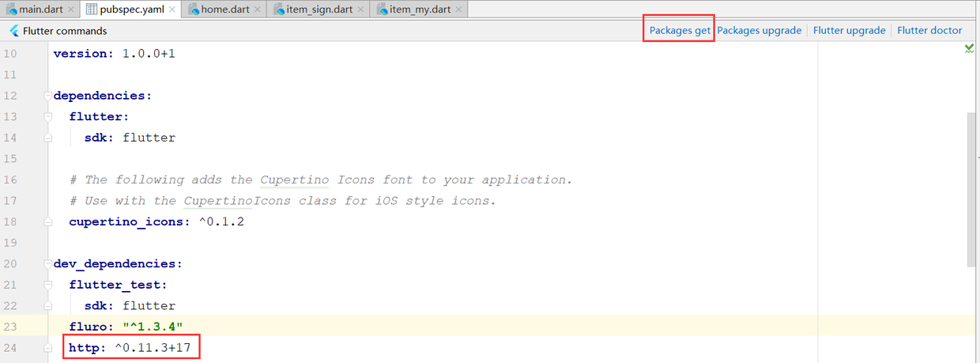Click the green inspection checkmark icon

[x=969, y=49]
